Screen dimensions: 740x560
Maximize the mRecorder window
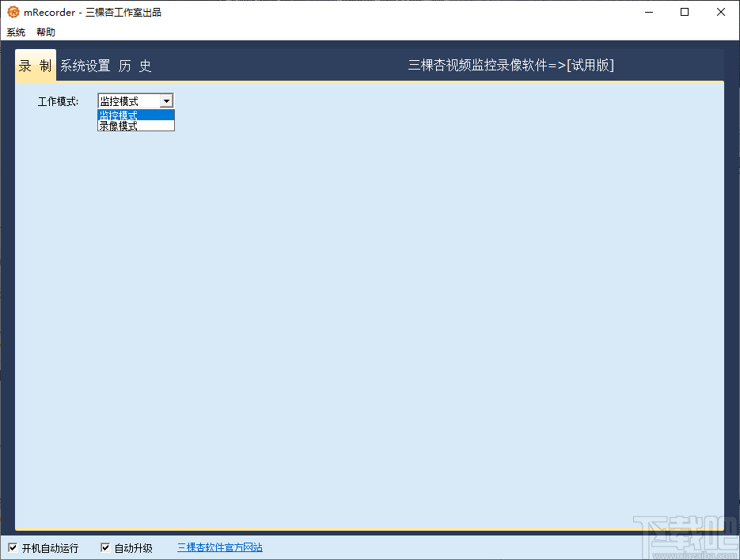pos(684,12)
